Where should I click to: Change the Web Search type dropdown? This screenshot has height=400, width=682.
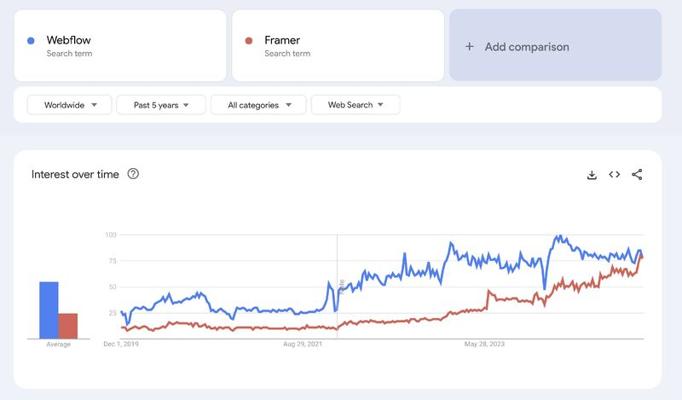[x=355, y=105]
